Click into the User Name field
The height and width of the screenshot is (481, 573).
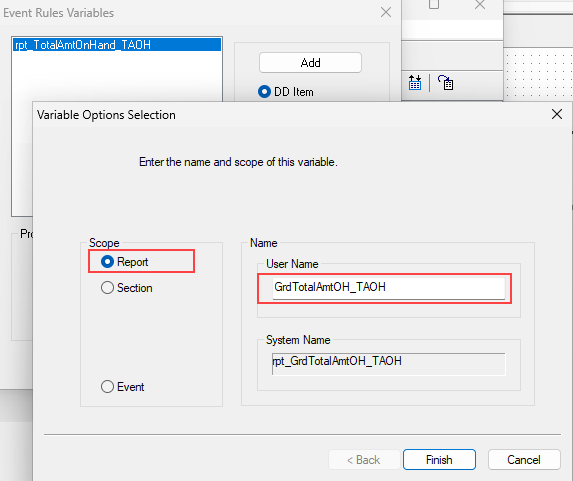[388, 288]
